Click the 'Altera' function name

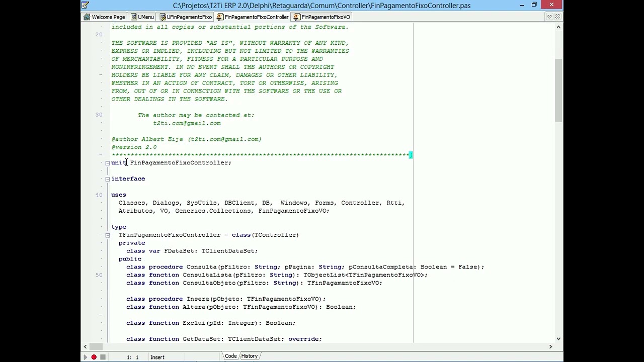point(194,307)
